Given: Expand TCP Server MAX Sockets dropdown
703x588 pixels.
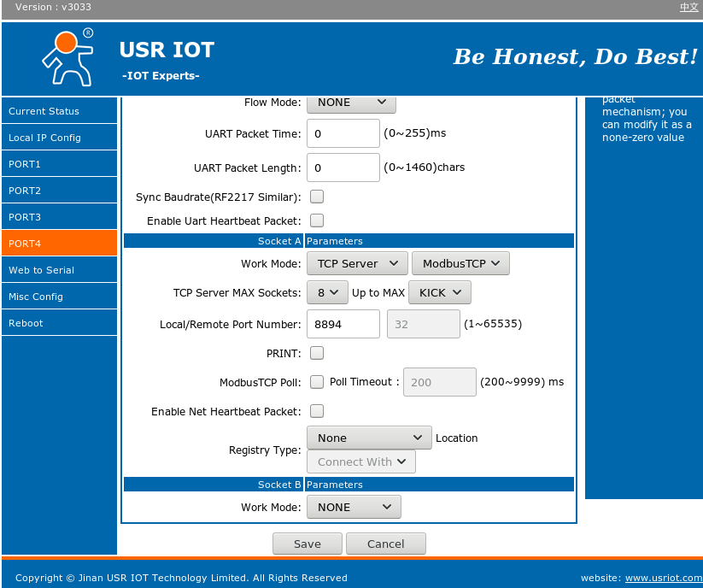Looking at the screenshot, I should click(327, 292).
